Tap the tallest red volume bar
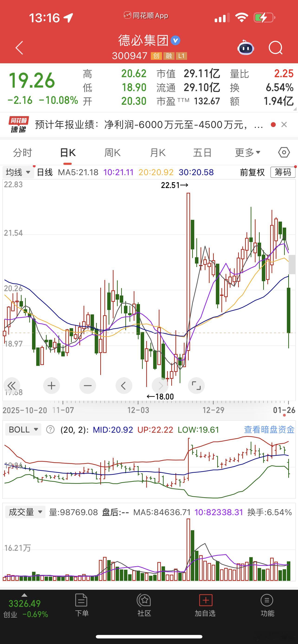This screenshot has width=298, height=644. point(188,550)
